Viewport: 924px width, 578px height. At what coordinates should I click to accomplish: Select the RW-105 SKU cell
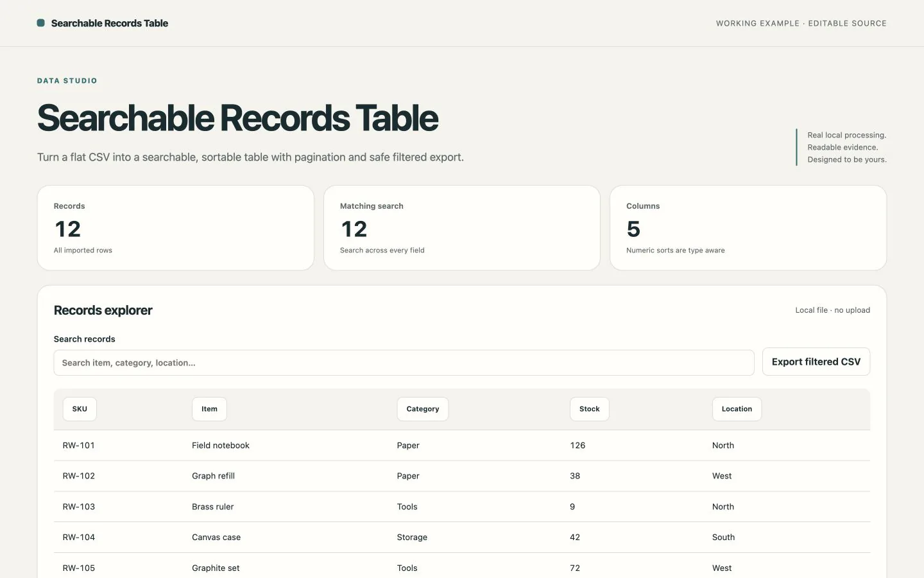coord(79,568)
